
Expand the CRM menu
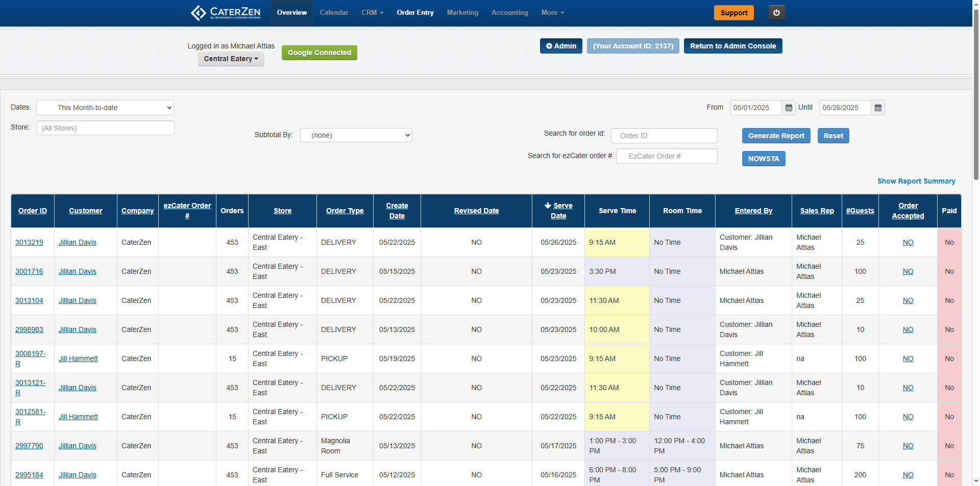click(x=372, y=13)
